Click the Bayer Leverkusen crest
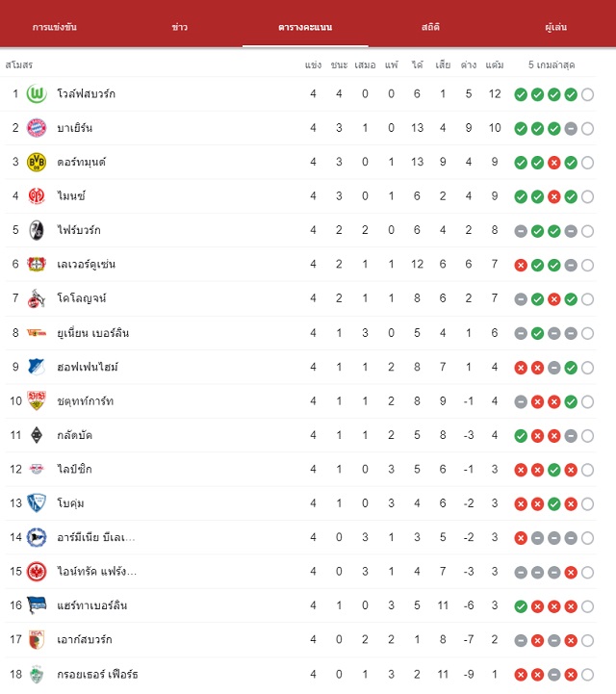Image resolution: width=616 pixels, height=694 pixels. click(37, 265)
